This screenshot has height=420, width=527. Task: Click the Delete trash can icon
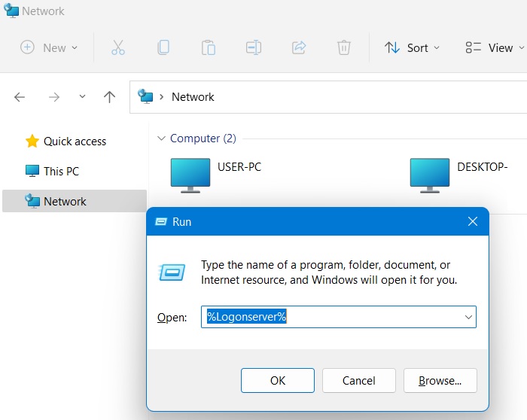344,47
